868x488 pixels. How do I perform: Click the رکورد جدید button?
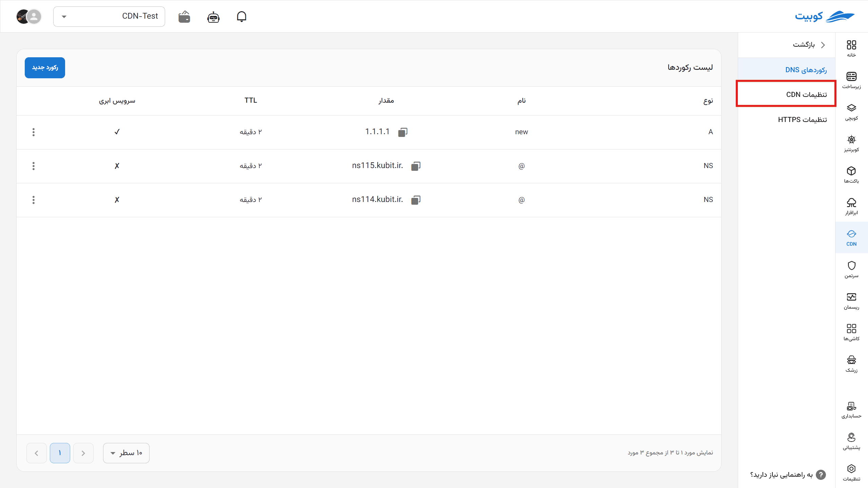click(45, 68)
